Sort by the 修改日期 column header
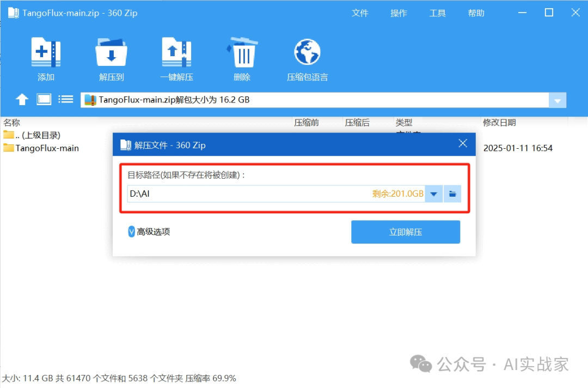The width and height of the screenshot is (588, 388). pyautogui.click(x=499, y=122)
